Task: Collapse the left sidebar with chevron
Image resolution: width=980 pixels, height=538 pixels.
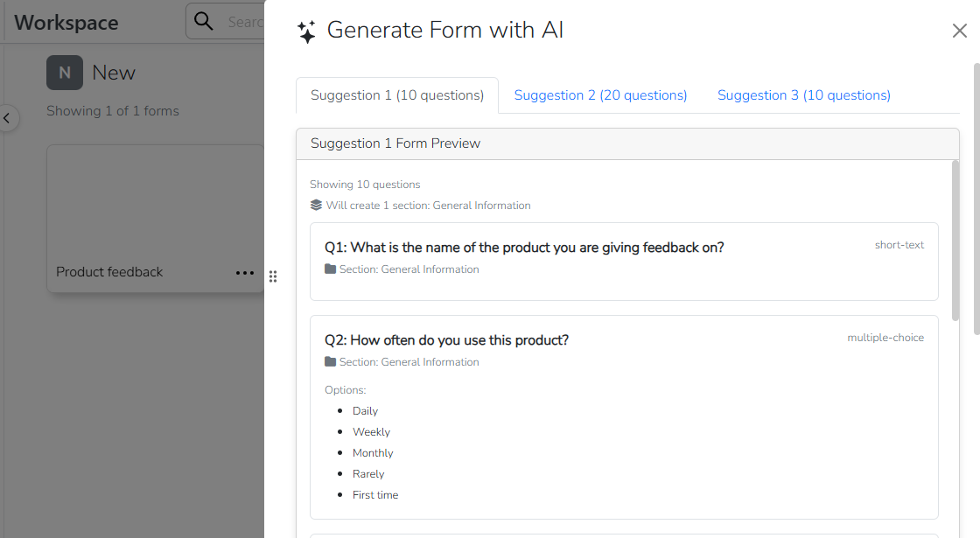Action: coord(8,118)
